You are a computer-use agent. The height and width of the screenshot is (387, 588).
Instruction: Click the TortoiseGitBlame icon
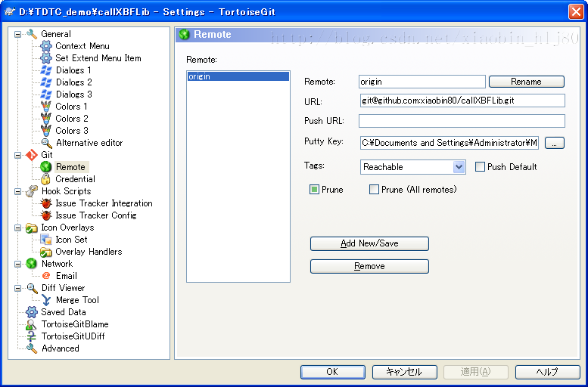(32, 324)
